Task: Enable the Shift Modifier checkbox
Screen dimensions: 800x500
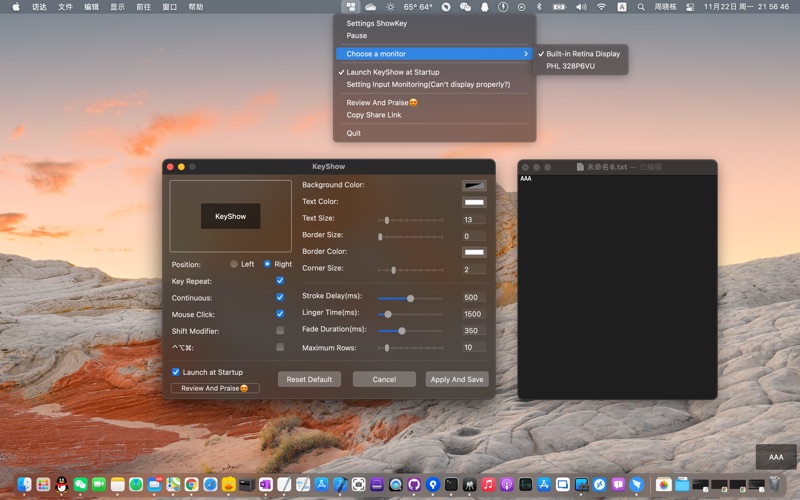Action: point(280,331)
